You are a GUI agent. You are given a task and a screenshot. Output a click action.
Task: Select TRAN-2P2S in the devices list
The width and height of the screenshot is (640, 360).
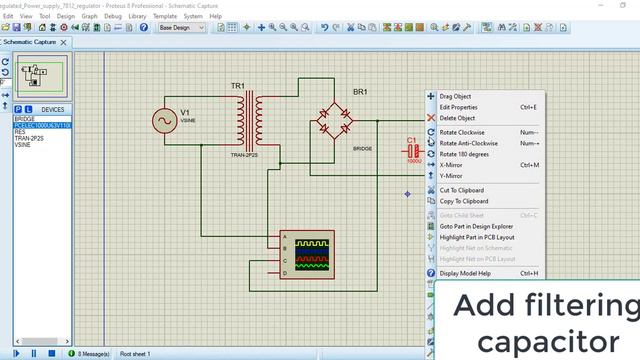42,138
